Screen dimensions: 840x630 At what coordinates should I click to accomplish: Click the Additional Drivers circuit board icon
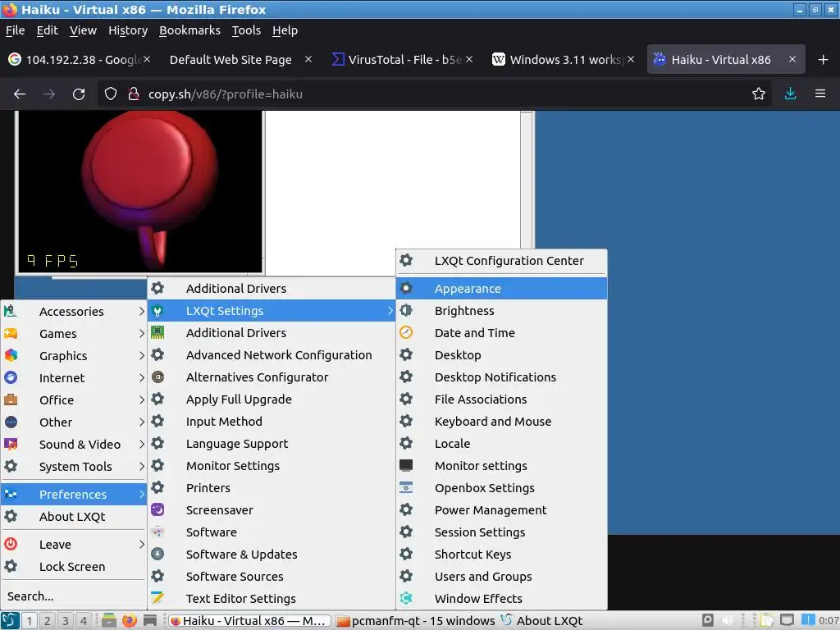(157, 333)
